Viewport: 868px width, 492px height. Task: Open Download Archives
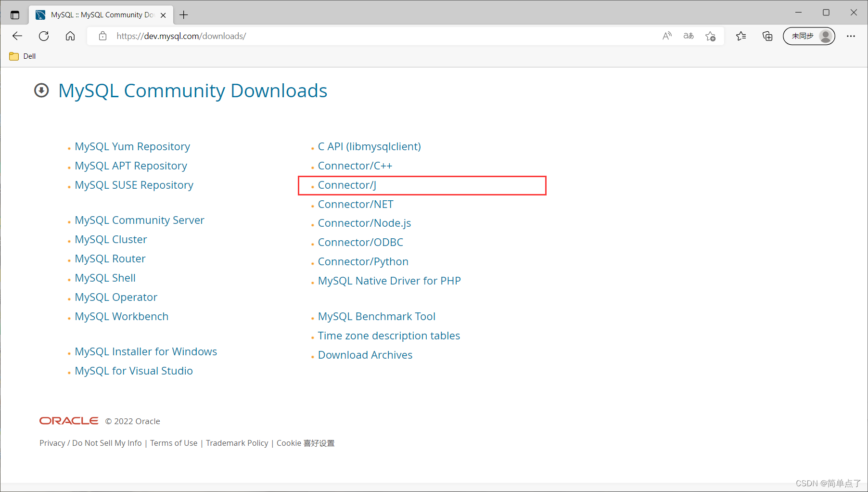coord(365,355)
